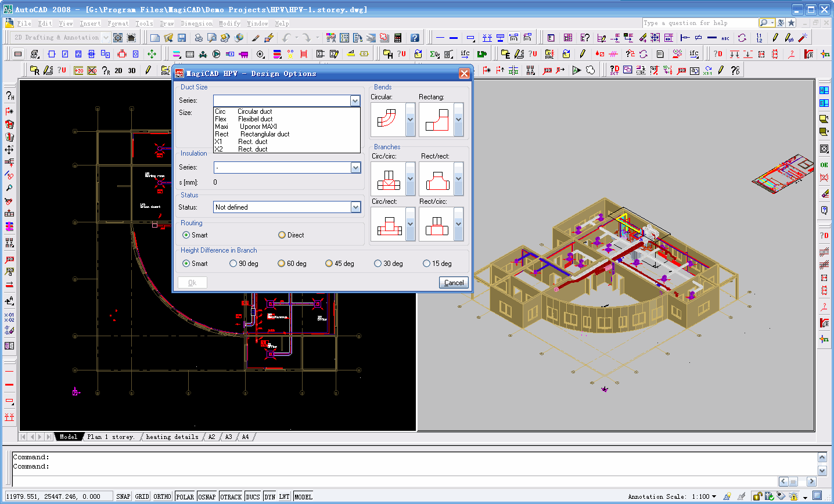The width and height of the screenshot is (834, 504).
Task: Switch to the Plan 1 storey layout tab
Action: pyautogui.click(x=110, y=437)
